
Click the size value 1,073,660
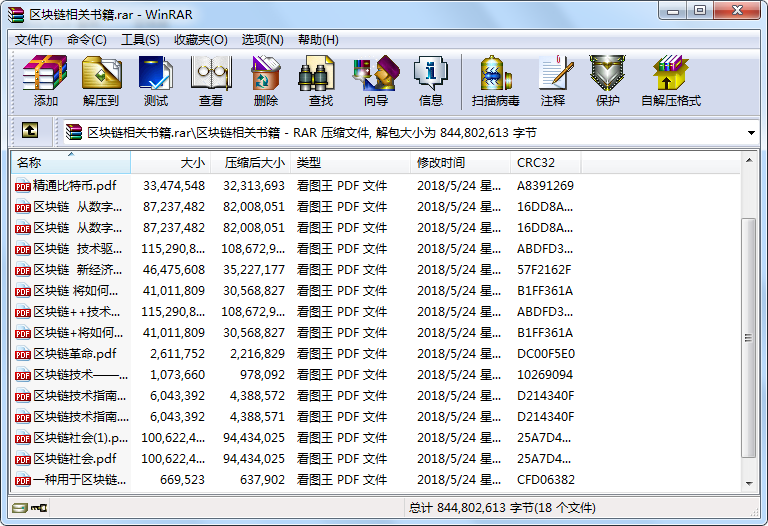pos(177,375)
